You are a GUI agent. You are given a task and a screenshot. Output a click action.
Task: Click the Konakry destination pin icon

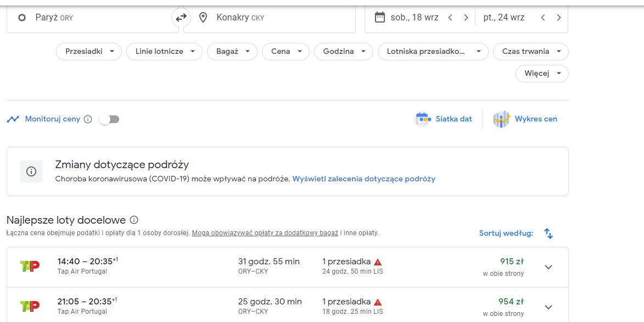203,18
